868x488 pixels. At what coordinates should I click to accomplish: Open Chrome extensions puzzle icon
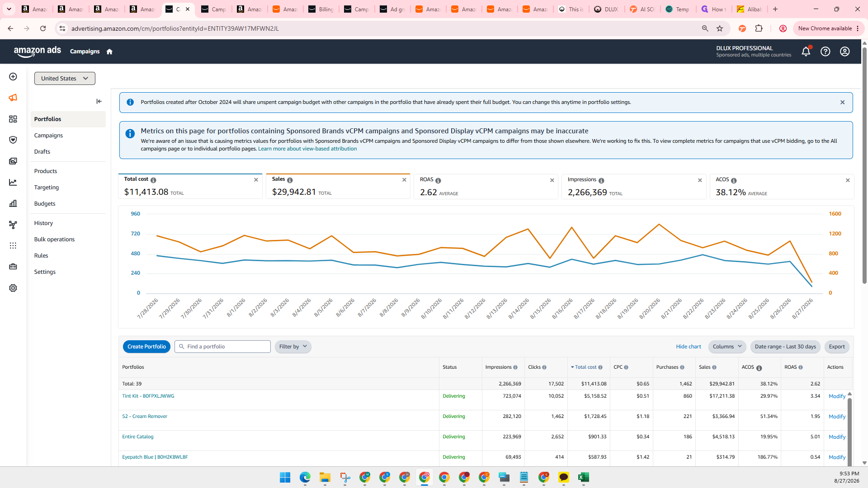pos(759,28)
